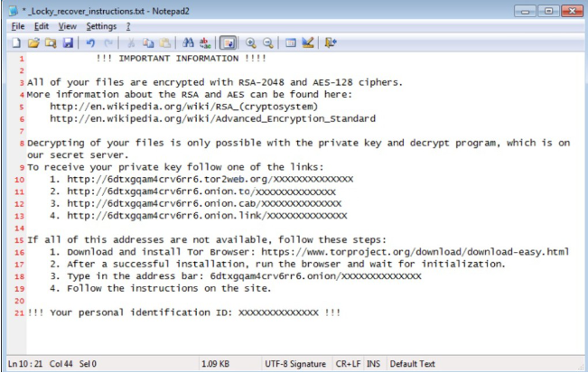588x373 pixels.
Task: Open the View menu
Action: (x=68, y=26)
